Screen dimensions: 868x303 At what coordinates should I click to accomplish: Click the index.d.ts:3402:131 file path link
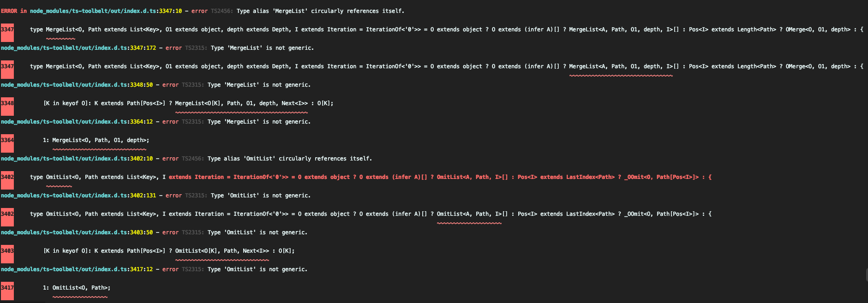pos(78,196)
